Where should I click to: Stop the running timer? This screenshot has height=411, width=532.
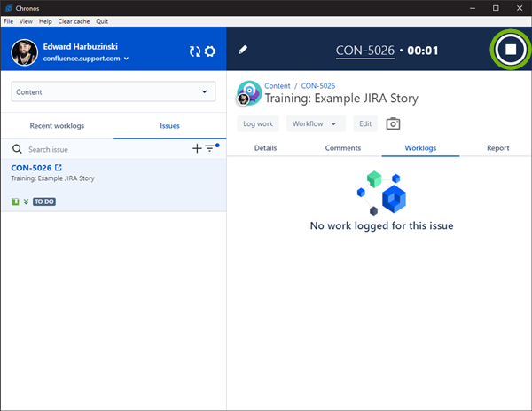coord(511,50)
